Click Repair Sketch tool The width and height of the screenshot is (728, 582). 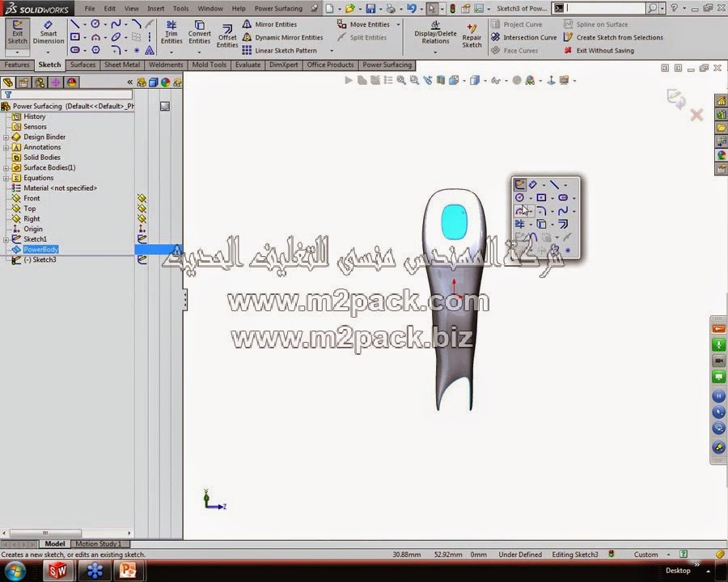click(472, 36)
